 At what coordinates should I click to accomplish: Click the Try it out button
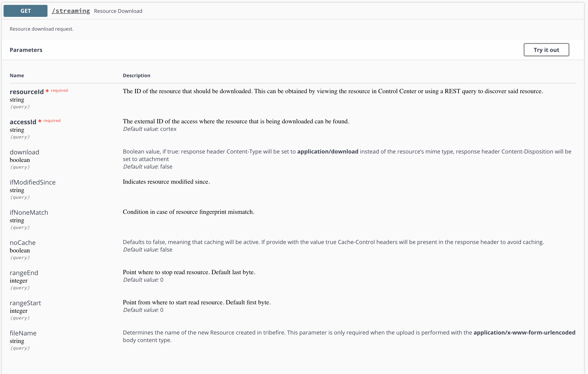(546, 50)
